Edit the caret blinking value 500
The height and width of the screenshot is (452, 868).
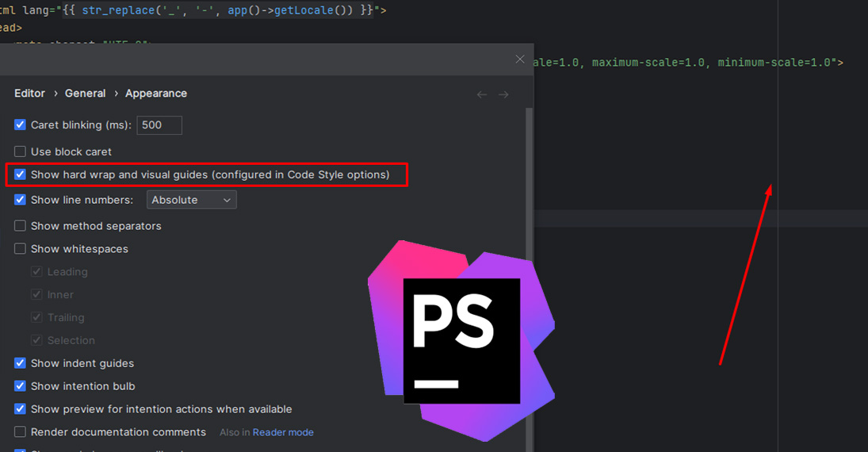pos(159,125)
